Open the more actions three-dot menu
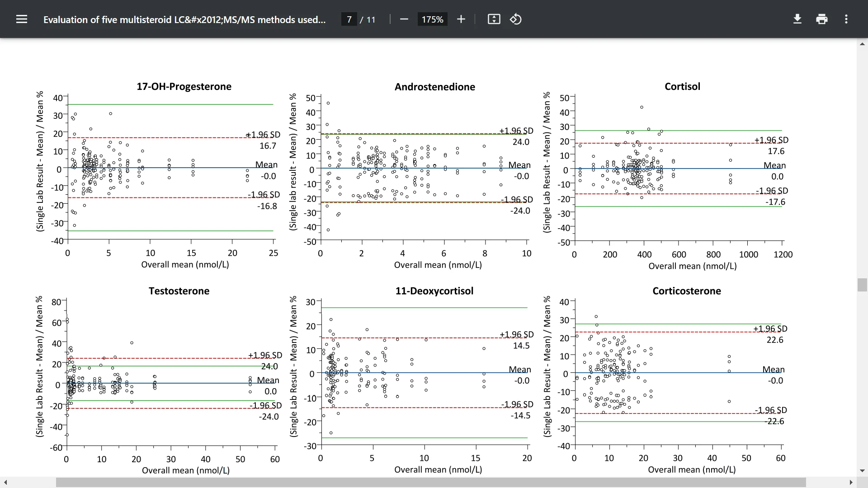This screenshot has width=868, height=488. point(846,19)
